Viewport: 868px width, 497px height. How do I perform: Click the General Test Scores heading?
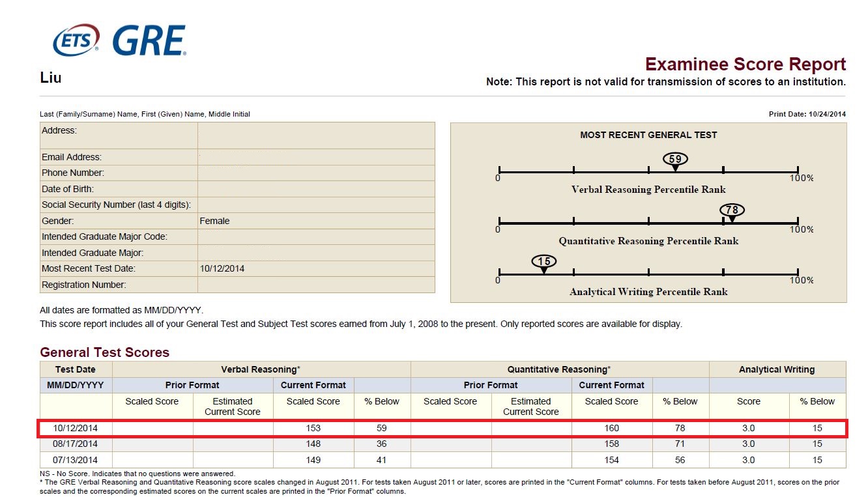[x=104, y=352]
